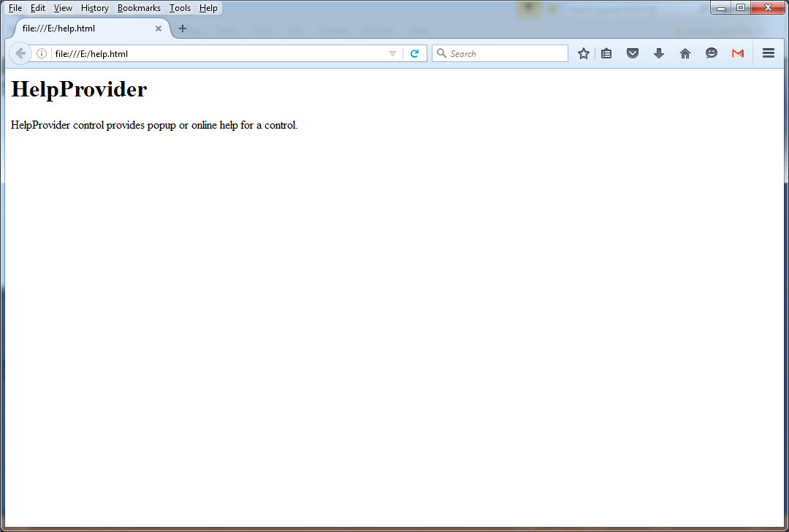Open the History menu
789x532 pixels.
pos(95,8)
